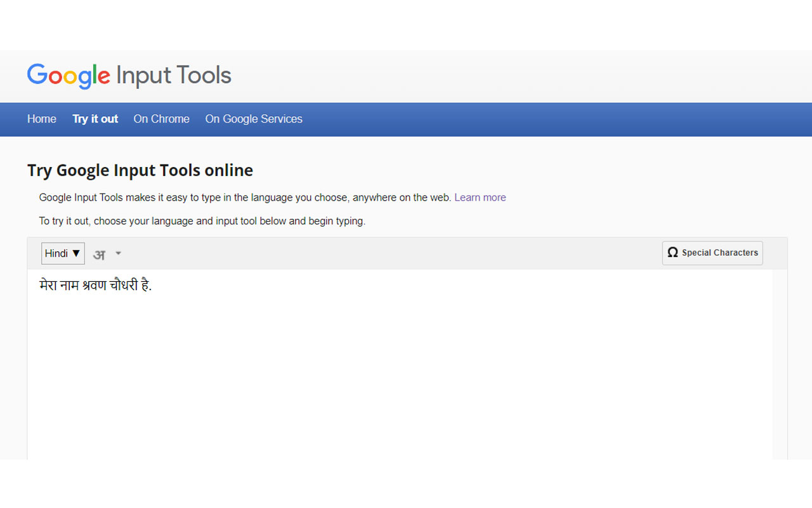Select the Try it out tab
The height and width of the screenshot is (508, 812).
pos(95,119)
